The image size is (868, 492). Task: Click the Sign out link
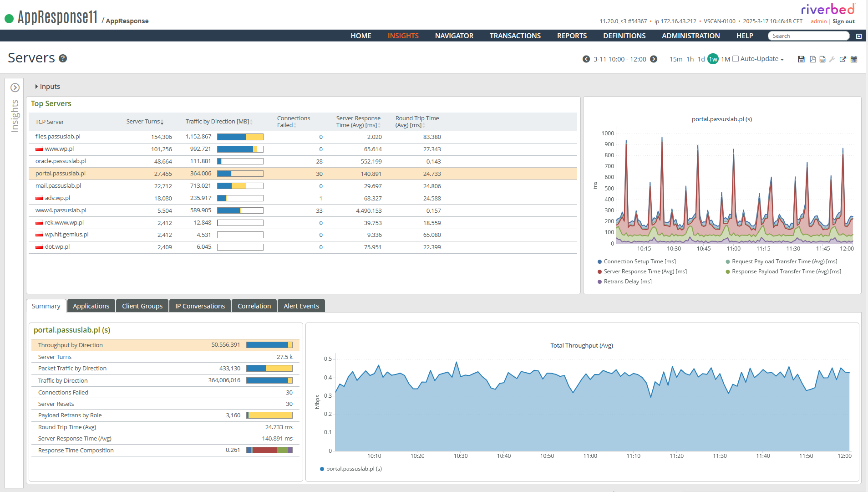point(843,21)
